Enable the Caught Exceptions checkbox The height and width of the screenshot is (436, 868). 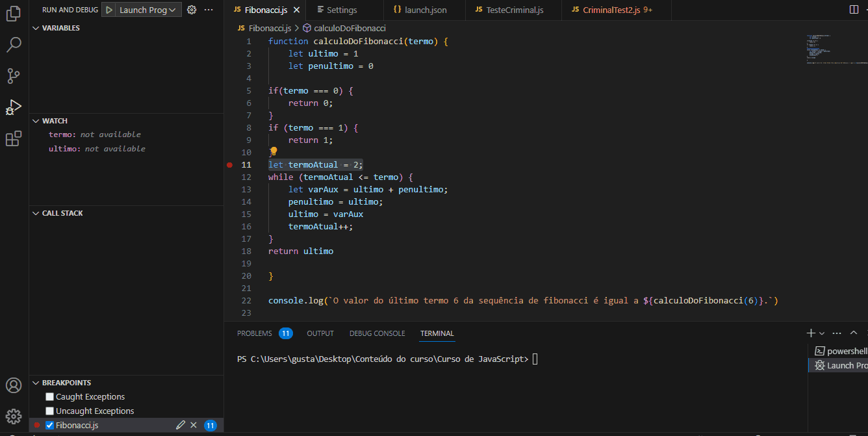(x=49, y=396)
